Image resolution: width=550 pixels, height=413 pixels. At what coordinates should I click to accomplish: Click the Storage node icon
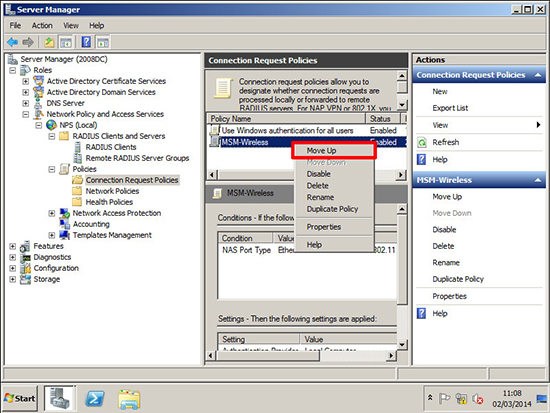(x=25, y=279)
